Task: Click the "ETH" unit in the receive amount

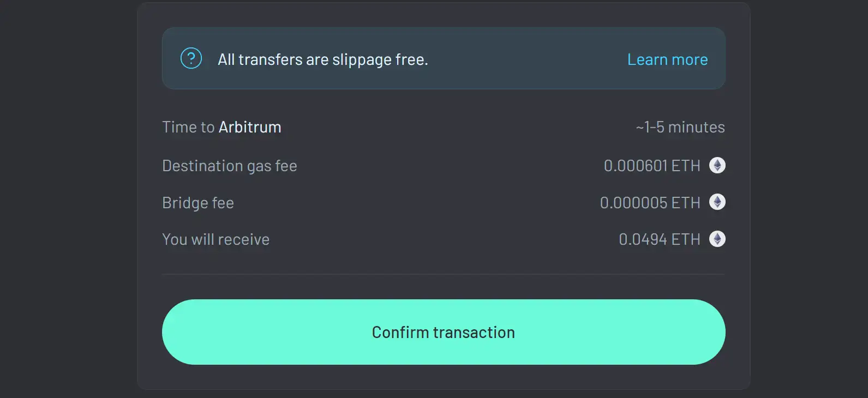Action: [686, 239]
